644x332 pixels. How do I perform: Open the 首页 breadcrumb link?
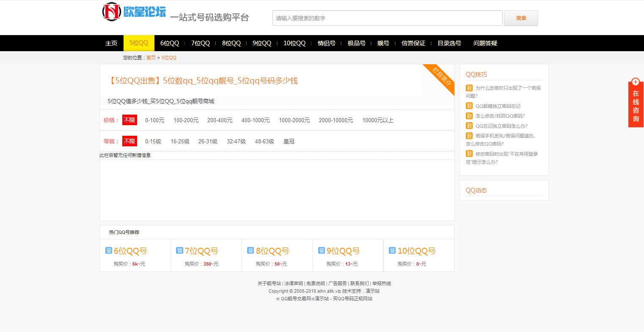(151, 58)
